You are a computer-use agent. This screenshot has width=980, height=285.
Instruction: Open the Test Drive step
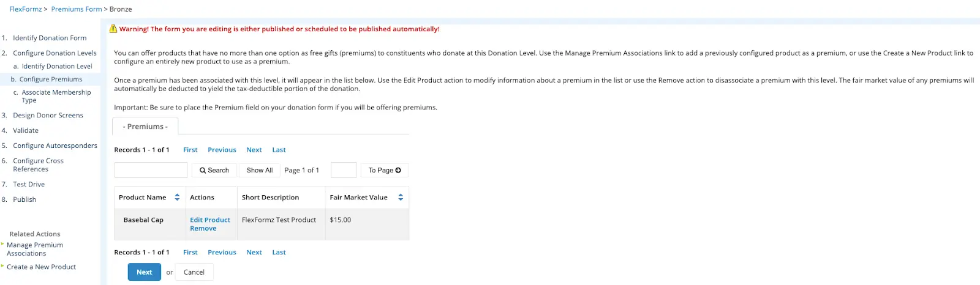pos(29,185)
